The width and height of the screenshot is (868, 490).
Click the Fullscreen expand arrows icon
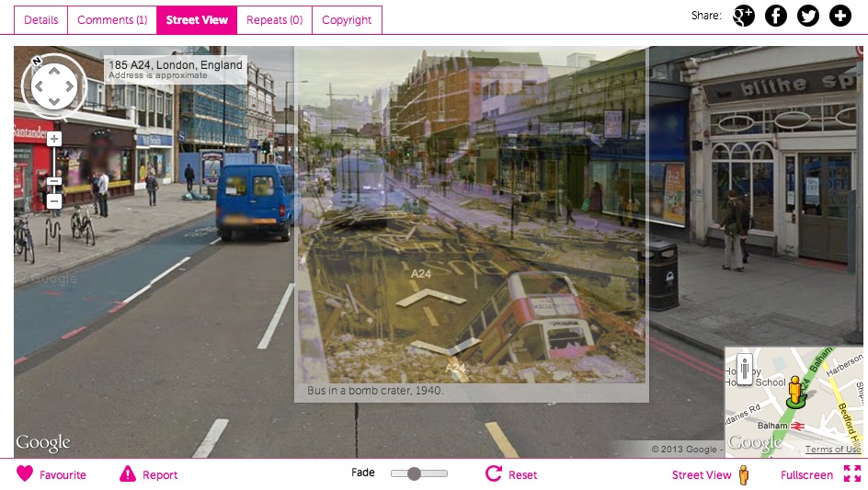click(x=852, y=474)
